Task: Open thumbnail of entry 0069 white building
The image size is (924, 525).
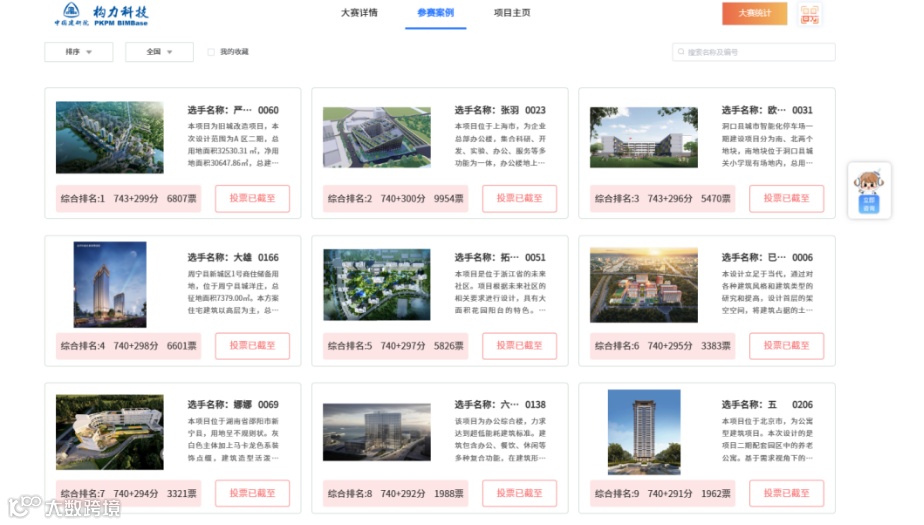Action: coord(110,432)
